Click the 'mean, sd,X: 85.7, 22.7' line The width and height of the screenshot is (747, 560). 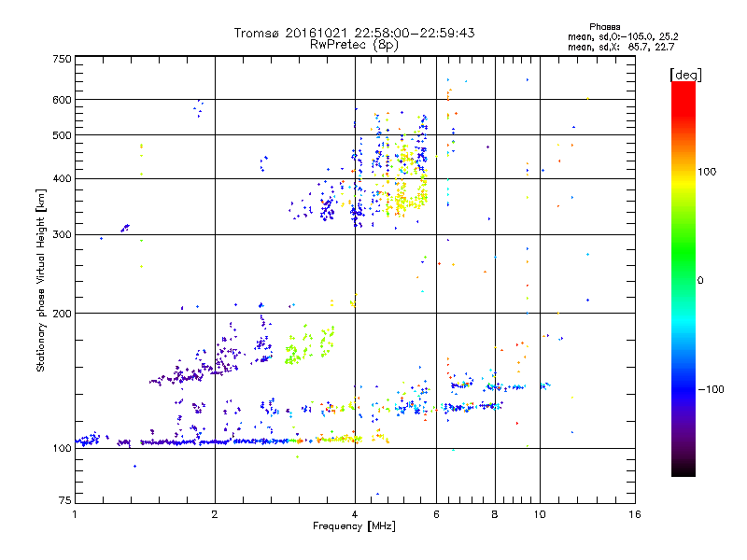click(621, 47)
